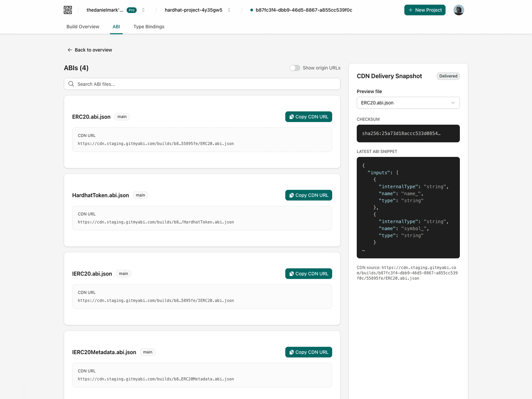532x399 pixels.
Task: Click the CDN Delivery Snapshot heading
Action: pos(389,76)
